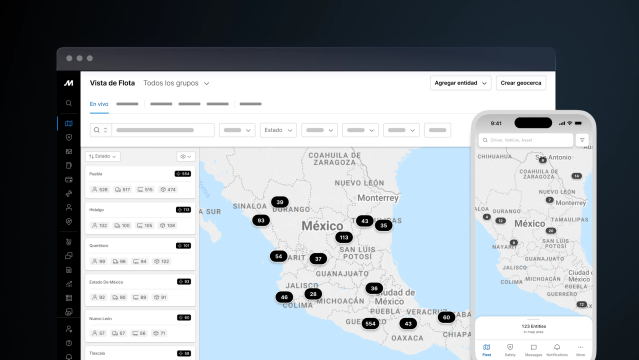Select the Fleet tab on phone
The width and height of the screenshot is (639, 360).
487,350
